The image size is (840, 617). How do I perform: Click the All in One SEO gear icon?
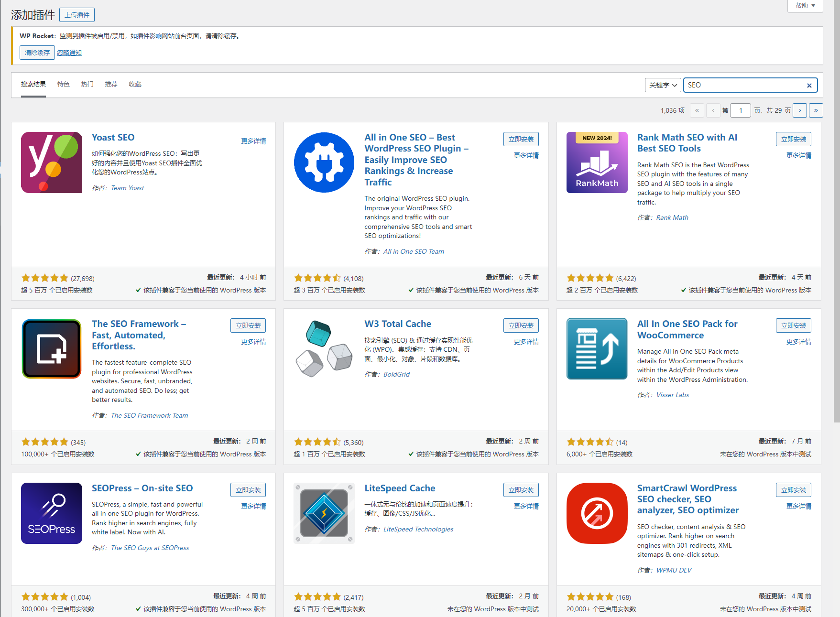324,162
